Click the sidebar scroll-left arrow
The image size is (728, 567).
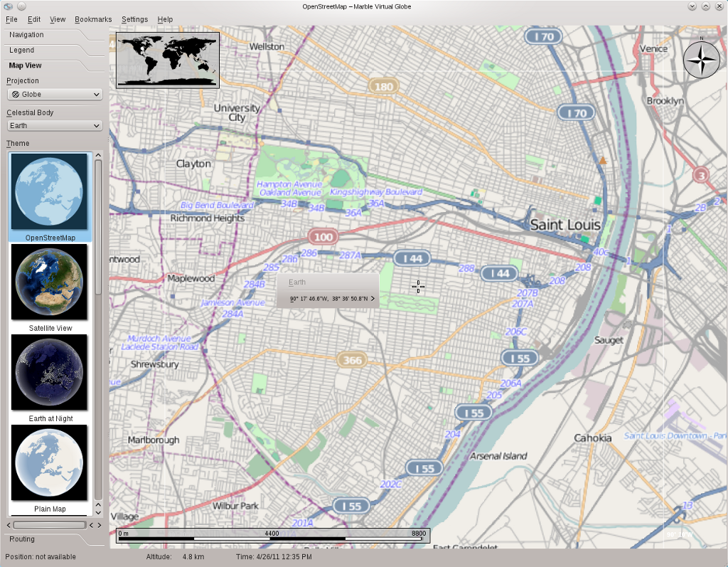(x=9, y=525)
